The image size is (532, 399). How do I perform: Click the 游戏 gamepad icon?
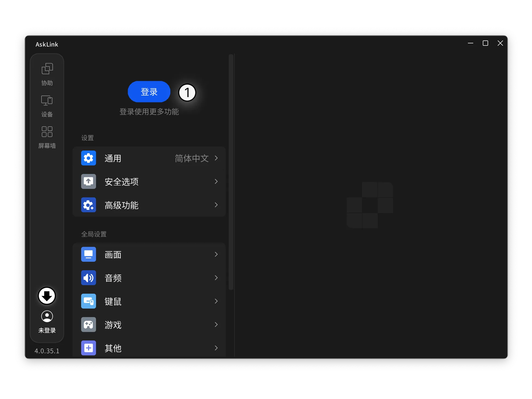[89, 325]
